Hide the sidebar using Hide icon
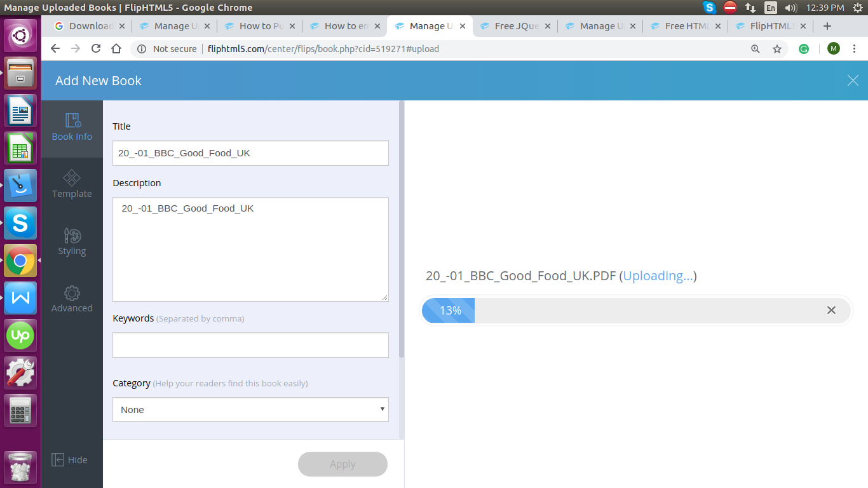 tap(58, 459)
